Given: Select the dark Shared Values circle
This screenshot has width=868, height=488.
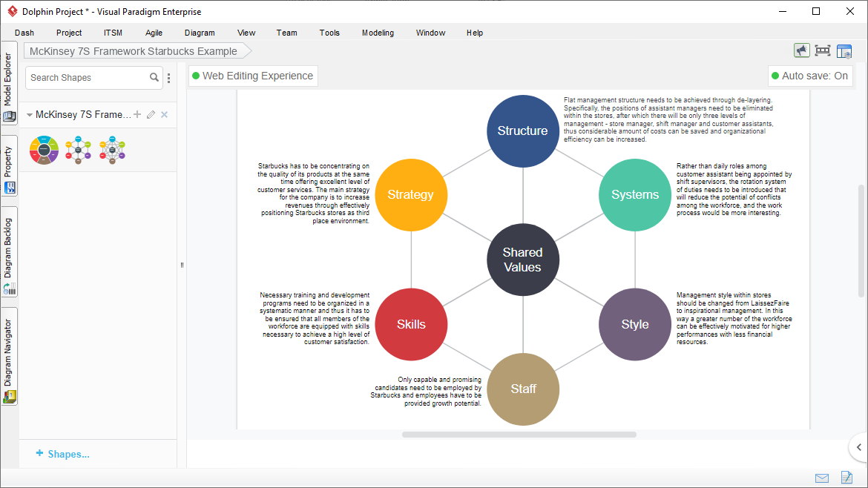Looking at the screenshot, I should [523, 260].
